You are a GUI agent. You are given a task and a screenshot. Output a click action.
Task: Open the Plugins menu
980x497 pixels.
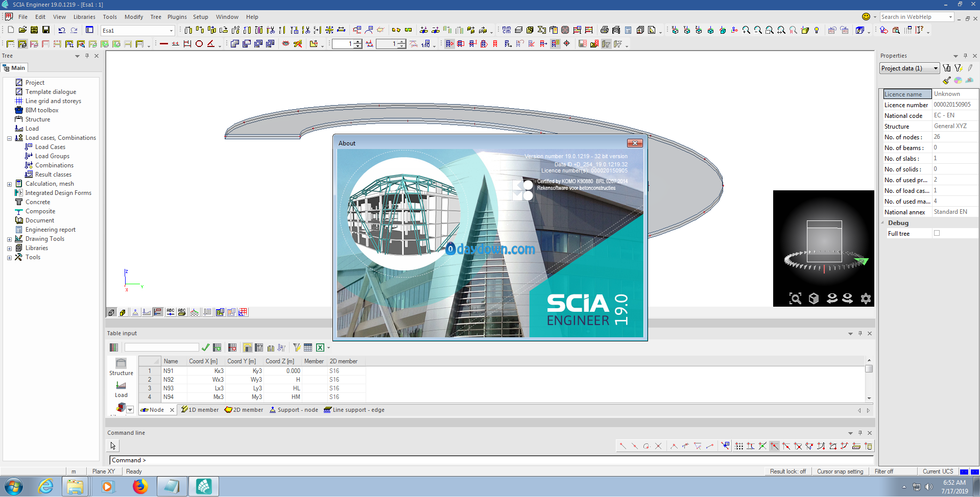tap(177, 17)
